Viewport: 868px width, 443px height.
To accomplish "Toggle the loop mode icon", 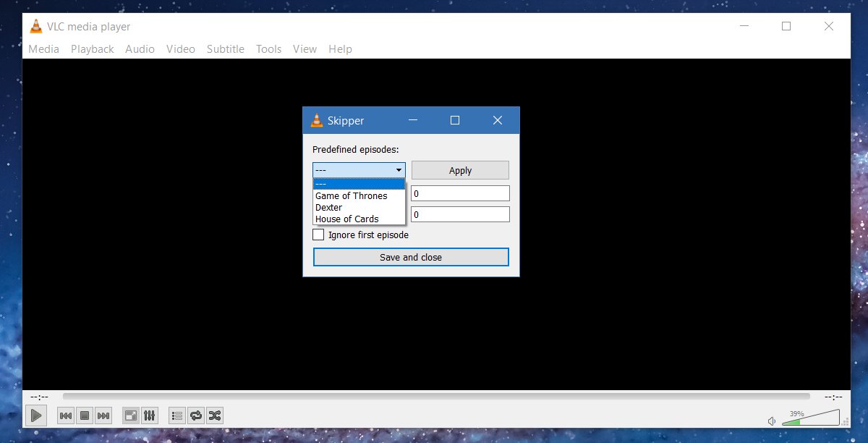I will pos(196,415).
